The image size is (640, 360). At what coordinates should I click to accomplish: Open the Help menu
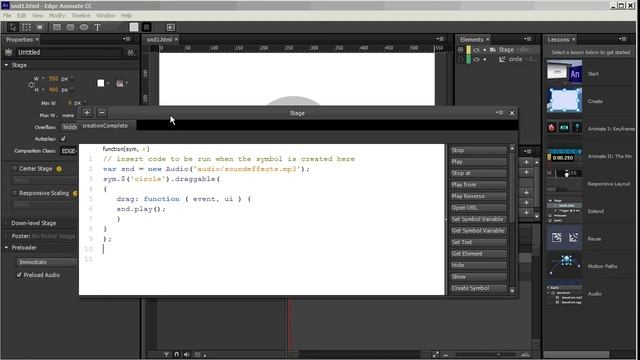click(x=126, y=16)
